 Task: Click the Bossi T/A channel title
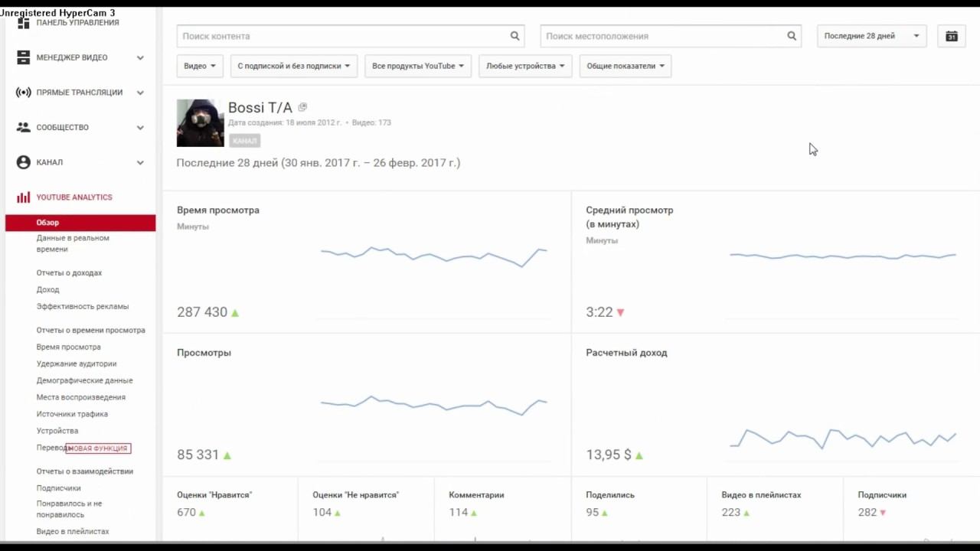tap(260, 108)
